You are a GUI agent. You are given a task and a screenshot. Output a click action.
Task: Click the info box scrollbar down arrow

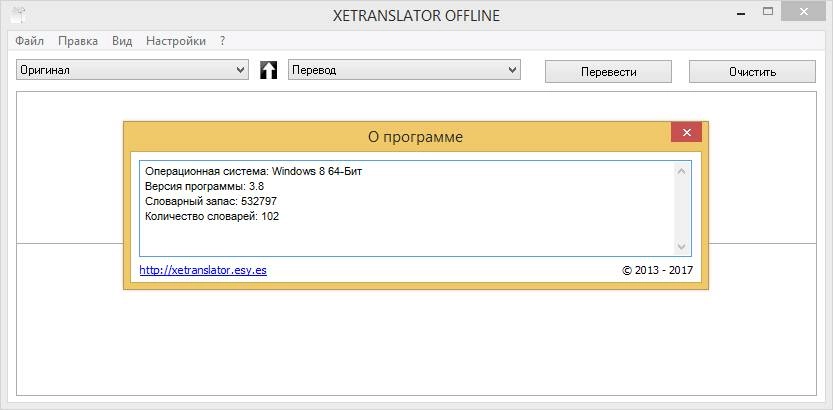[x=682, y=247]
